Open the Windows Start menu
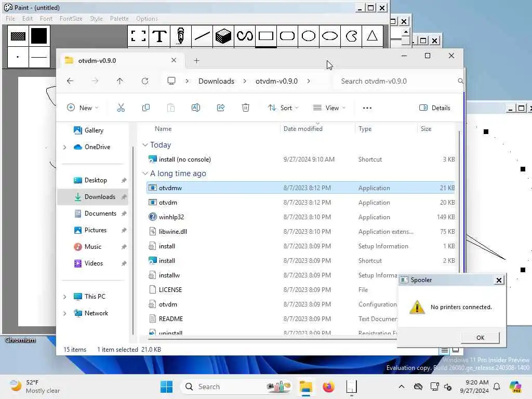The image size is (532, 399). click(166, 387)
